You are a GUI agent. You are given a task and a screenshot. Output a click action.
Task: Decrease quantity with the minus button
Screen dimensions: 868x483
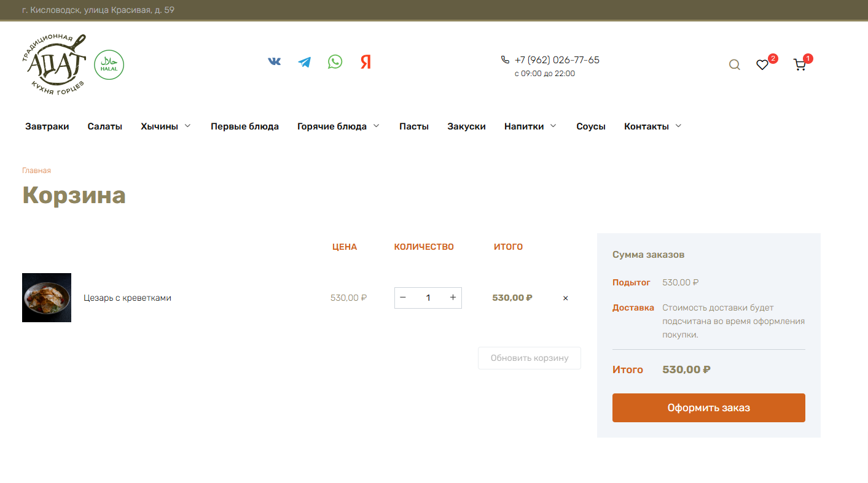coord(403,298)
